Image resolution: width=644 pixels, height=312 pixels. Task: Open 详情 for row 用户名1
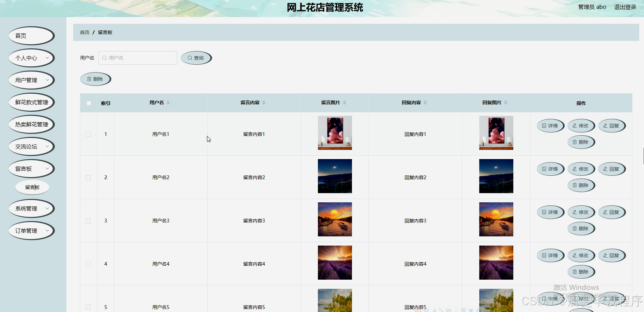(x=550, y=126)
